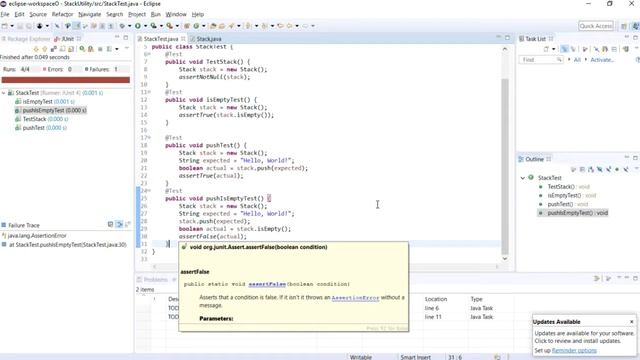Click the assertFalse link in the Javadoc tooltip

point(267,284)
